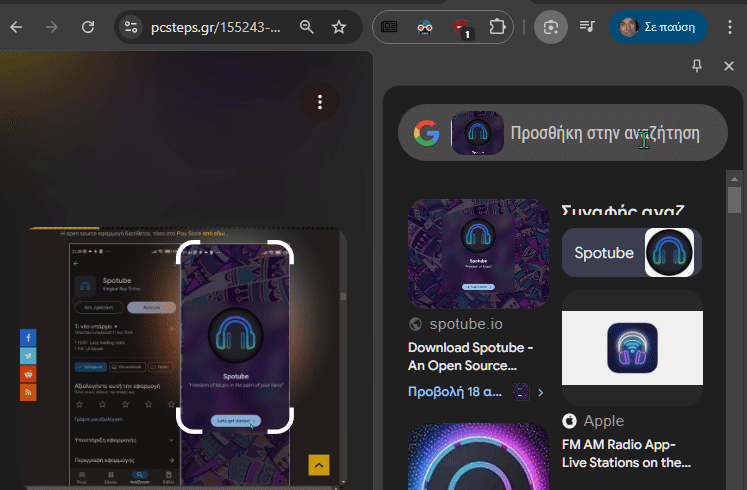The width and height of the screenshot is (747, 490).
Task: Toggle the Google Lens search button
Action: [x=551, y=27]
